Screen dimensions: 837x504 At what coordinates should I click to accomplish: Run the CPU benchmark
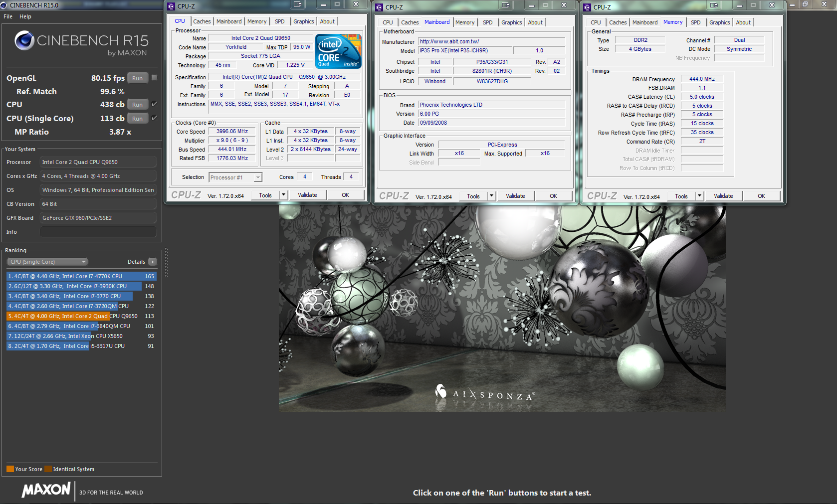138,105
